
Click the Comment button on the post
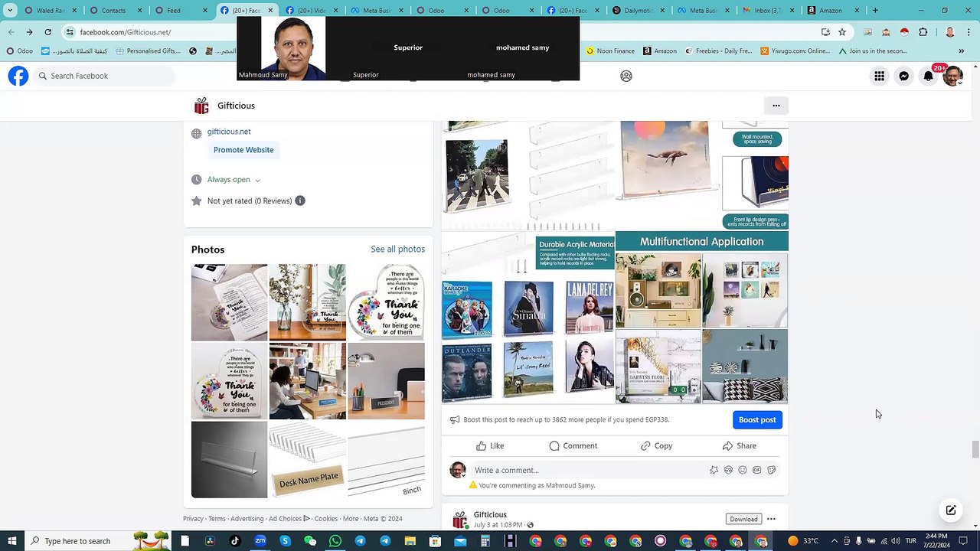click(x=573, y=445)
